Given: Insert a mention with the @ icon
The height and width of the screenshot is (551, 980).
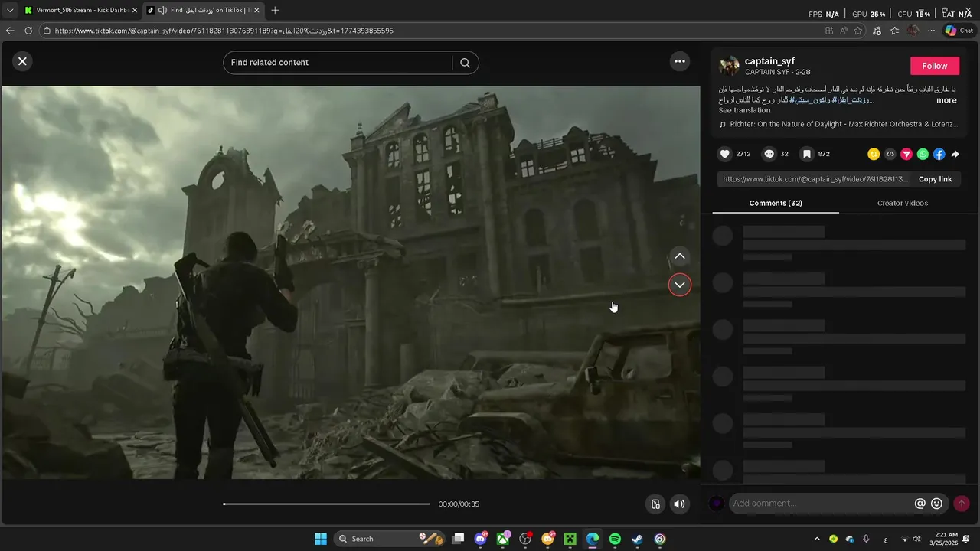Looking at the screenshot, I should 920,504.
